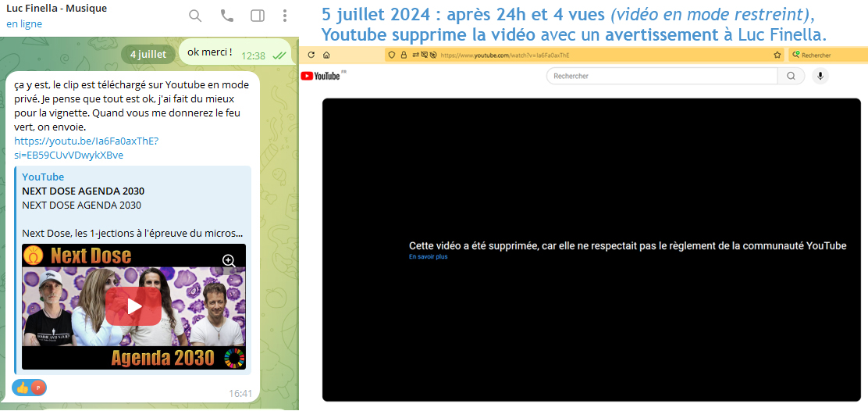Click the 'en ligne' status text
This screenshot has width=868, height=411.
23,23
